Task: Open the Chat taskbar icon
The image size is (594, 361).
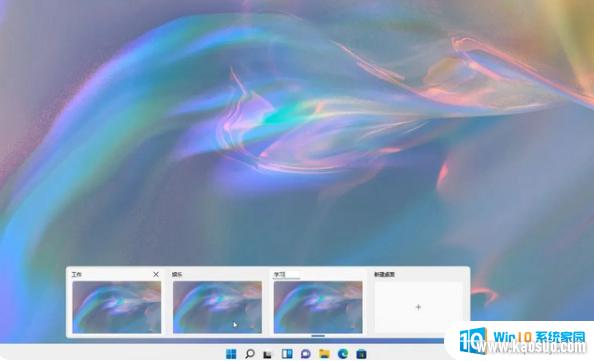Action: coord(305,354)
